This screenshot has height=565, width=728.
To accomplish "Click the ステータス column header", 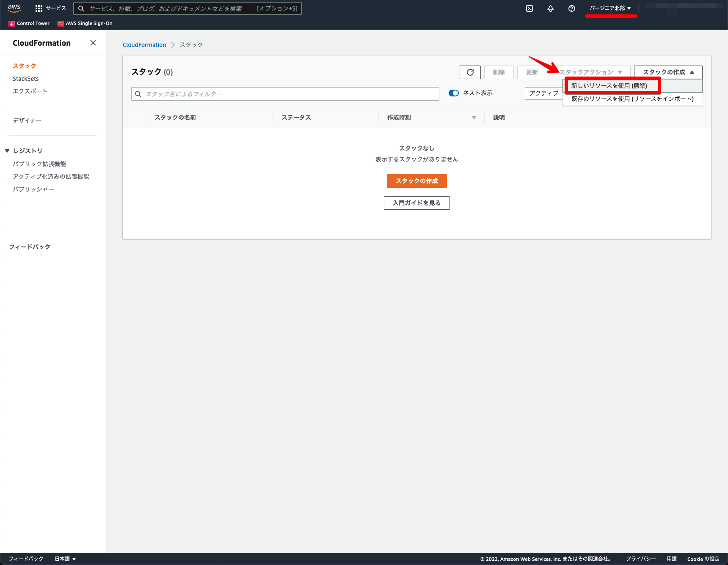I will pos(296,118).
